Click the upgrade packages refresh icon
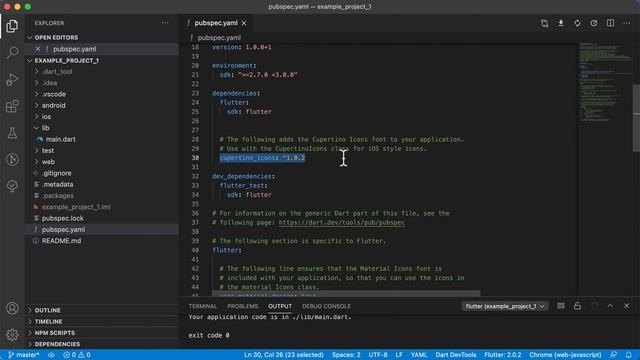 (x=577, y=23)
